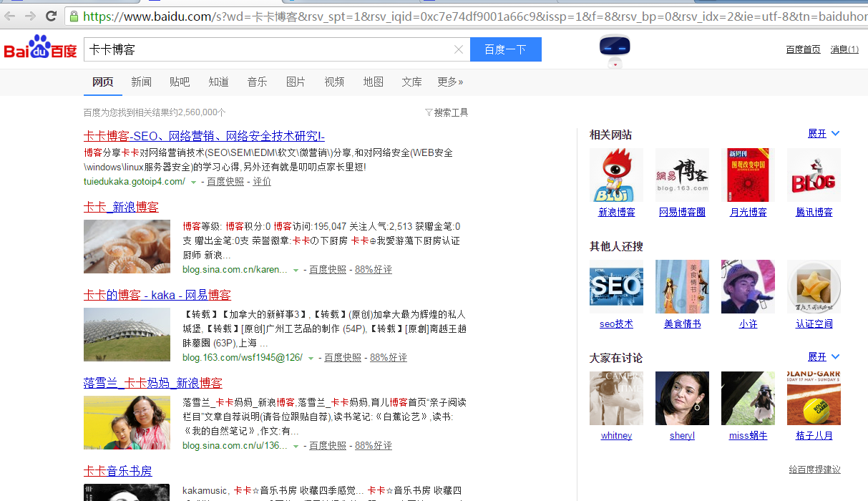Image resolution: width=868 pixels, height=501 pixels.
Task: Click into the 卡卡博客 search input field
Action: click(268, 49)
